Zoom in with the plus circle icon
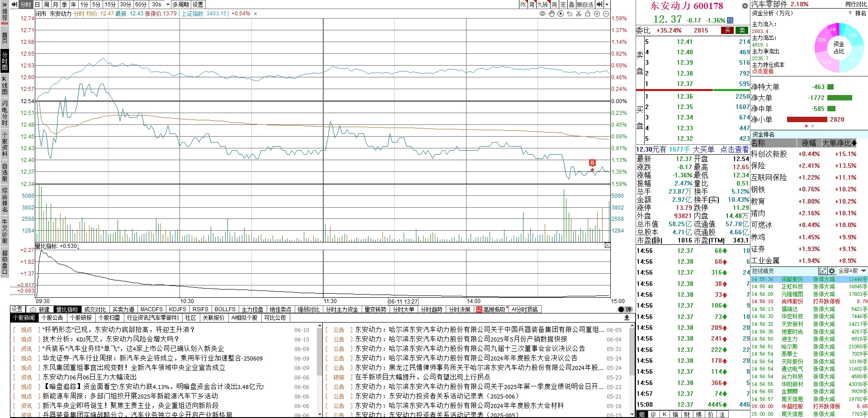Image resolution: width=868 pixels, height=418 pixels. tap(597, 14)
